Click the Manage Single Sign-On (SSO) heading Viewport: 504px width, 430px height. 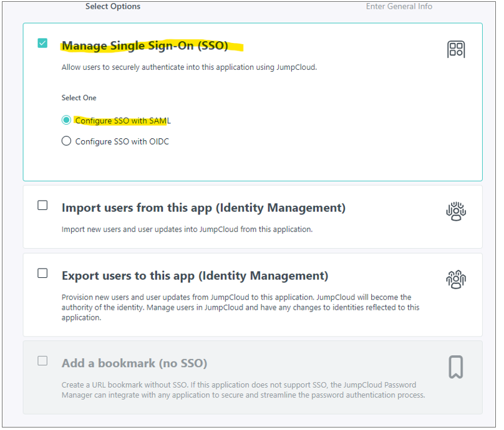coord(146,46)
